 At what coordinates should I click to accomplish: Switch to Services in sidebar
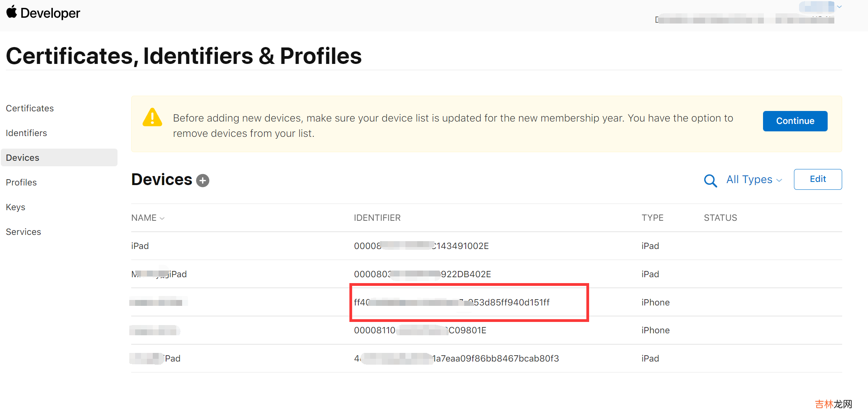click(x=24, y=232)
